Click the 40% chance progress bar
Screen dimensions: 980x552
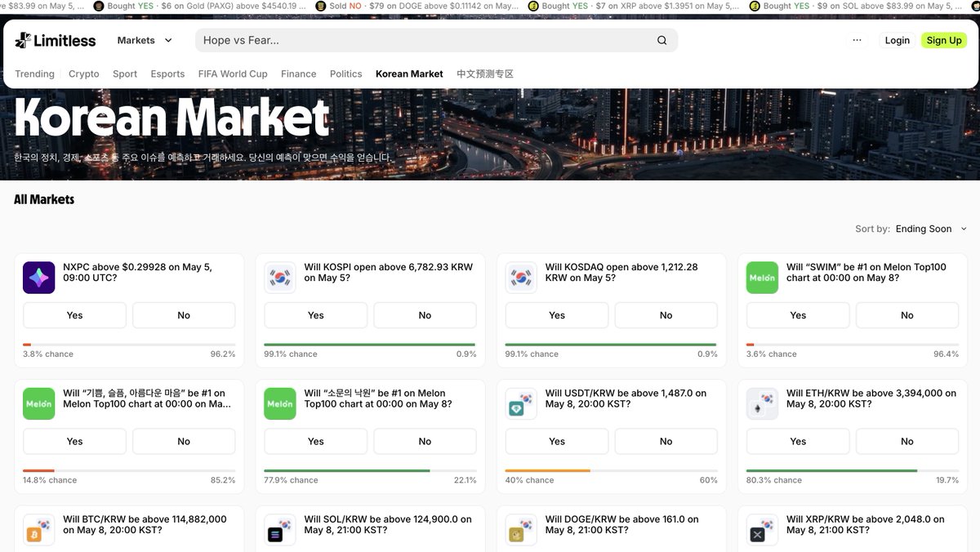click(x=611, y=470)
